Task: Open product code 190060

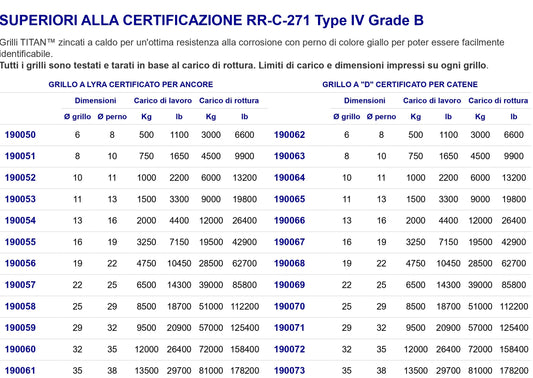Action: (x=20, y=349)
